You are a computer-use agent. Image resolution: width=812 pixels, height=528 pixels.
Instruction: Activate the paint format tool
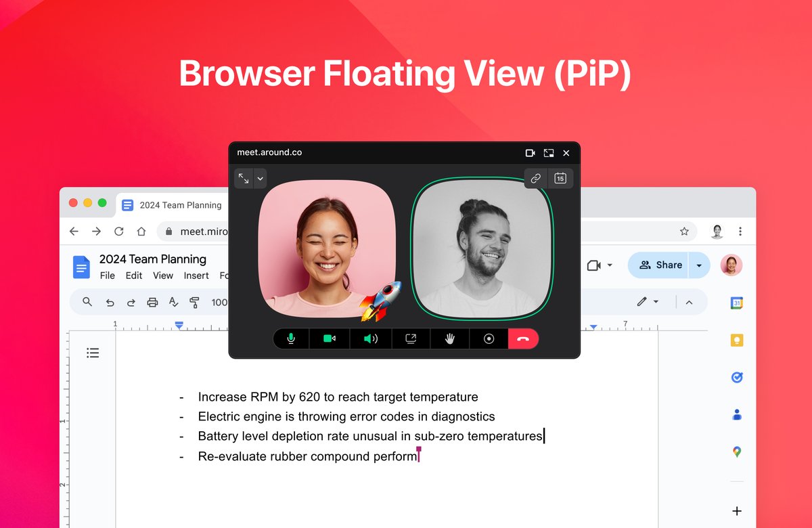point(195,302)
